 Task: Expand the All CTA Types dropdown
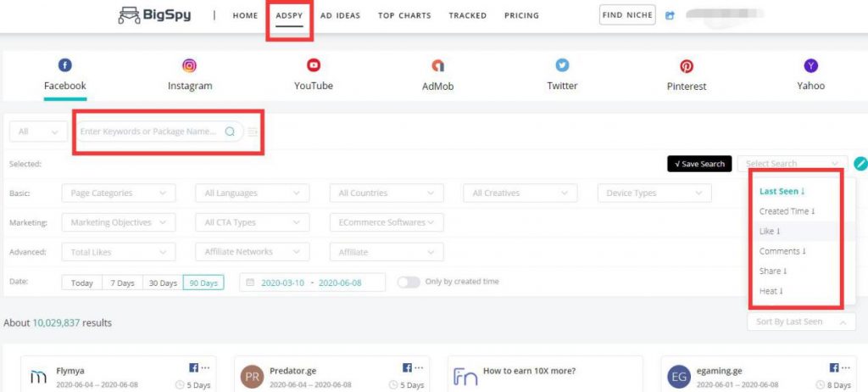click(x=253, y=222)
